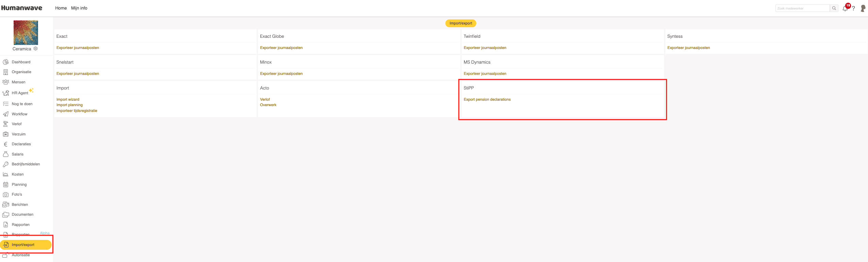Click the Zoek medewerker search field
The width and height of the screenshot is (868, 262).
802,8
